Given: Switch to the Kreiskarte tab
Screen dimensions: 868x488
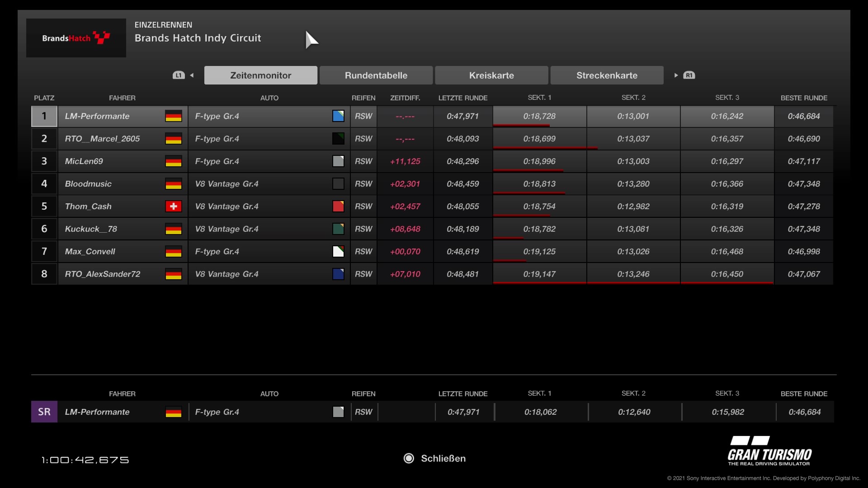Looking at the screenshot, I should tap(491, 75).
